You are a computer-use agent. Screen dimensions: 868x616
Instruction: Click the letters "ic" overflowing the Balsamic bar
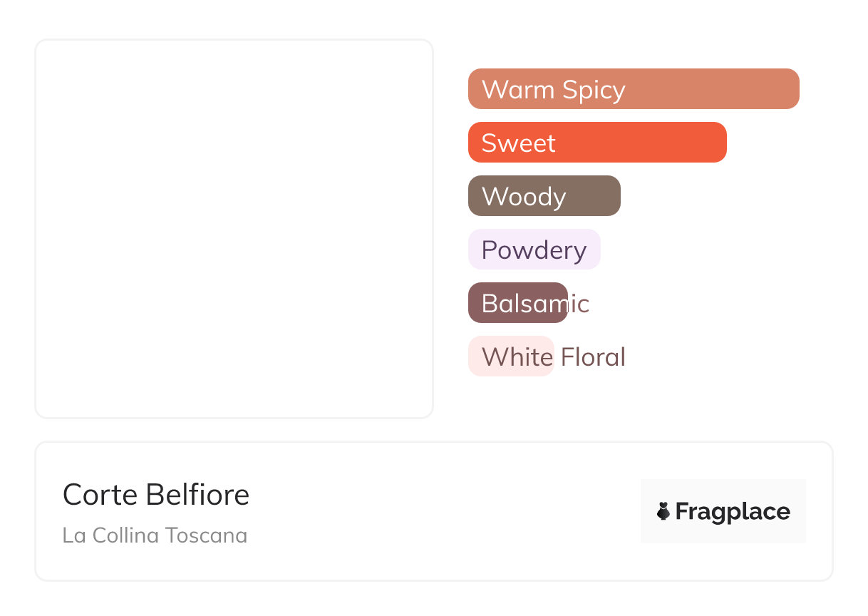(579, 304)
